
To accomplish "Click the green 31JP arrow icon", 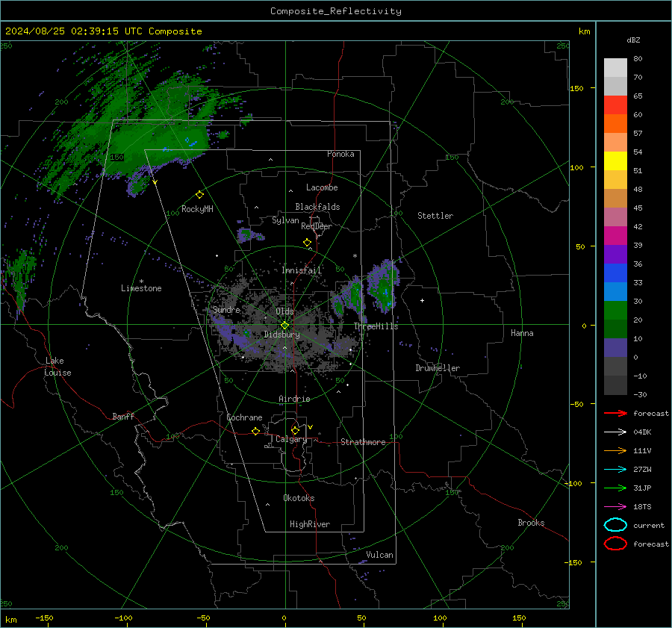I will click(615, 488).
